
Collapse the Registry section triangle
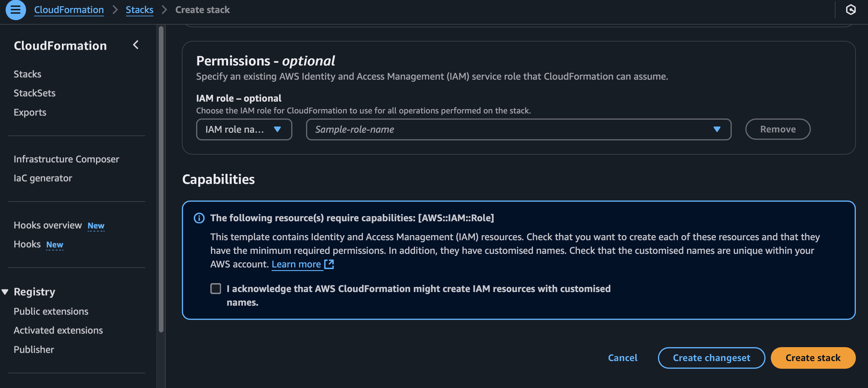pos(5,292)
